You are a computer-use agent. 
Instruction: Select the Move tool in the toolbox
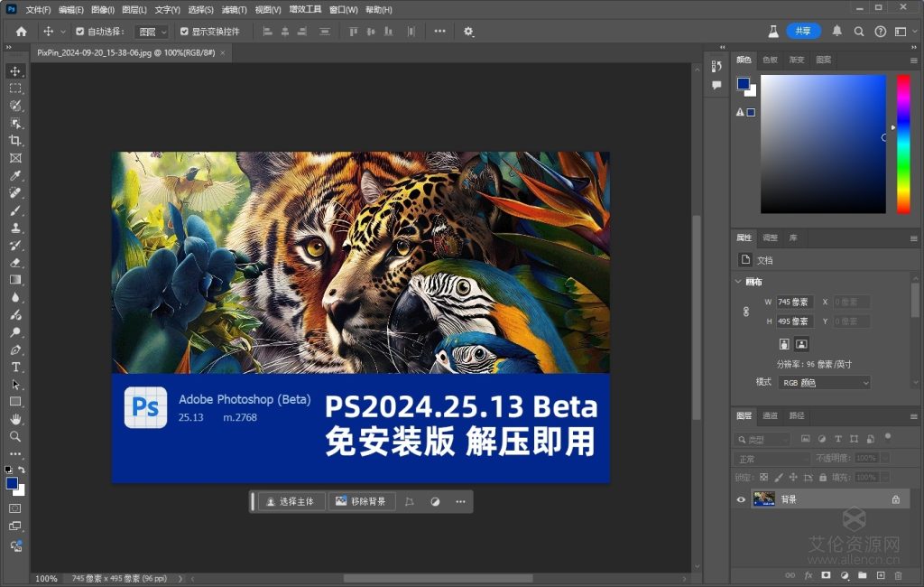click(15, 71)
